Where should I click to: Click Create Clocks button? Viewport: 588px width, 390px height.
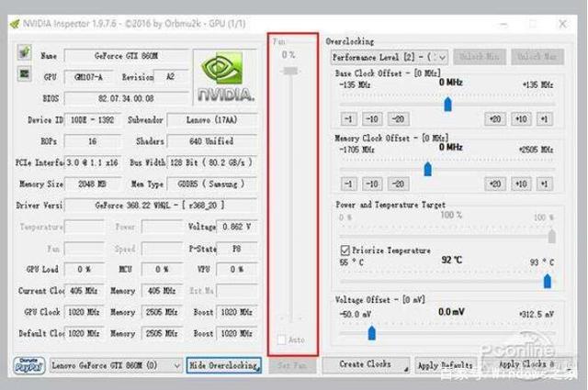366,364
